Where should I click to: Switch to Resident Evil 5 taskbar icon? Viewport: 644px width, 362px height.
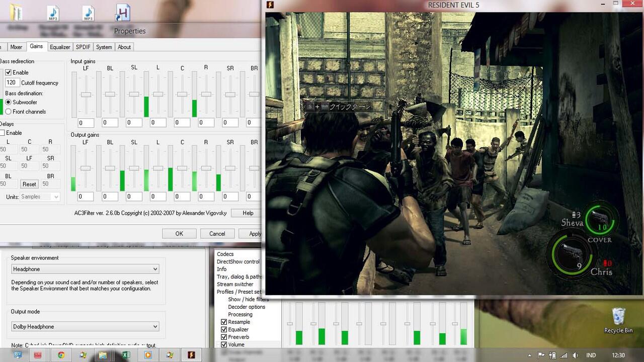click(x=191, y=355)
